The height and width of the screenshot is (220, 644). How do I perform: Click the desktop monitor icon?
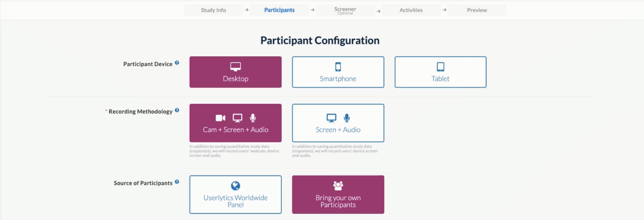pyautogui.click(x=236, y=67)
